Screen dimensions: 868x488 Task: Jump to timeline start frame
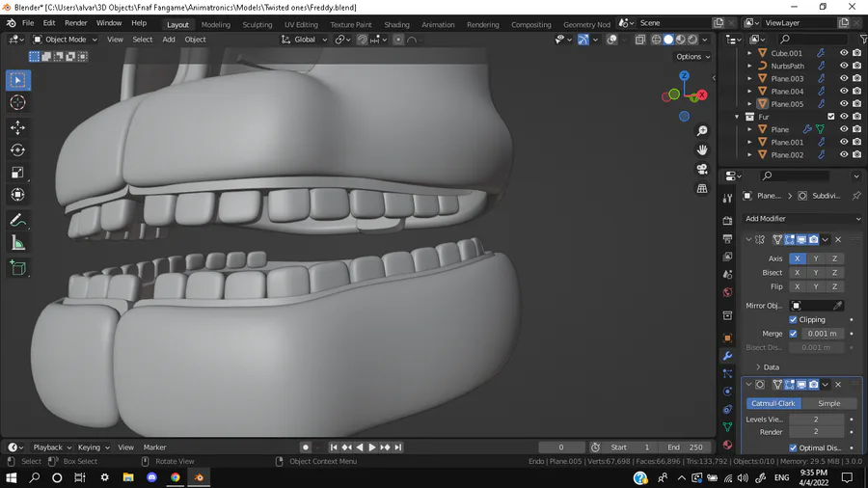coord(334,447)
